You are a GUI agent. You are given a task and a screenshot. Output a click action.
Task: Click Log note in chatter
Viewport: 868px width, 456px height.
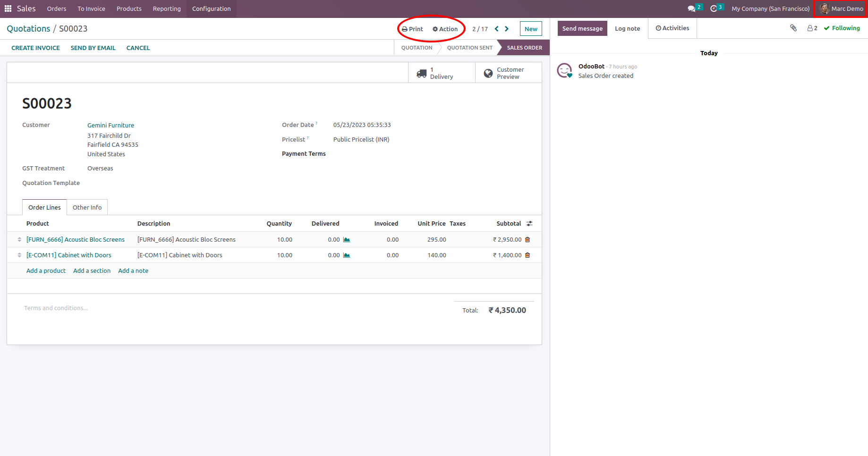[x=627, y=28]
